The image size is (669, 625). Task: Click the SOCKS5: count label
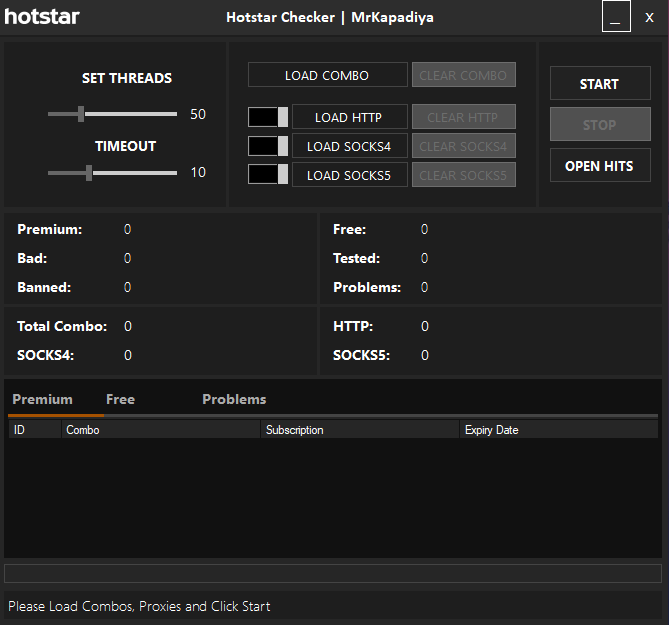pyautogui.click(x=361, y=355)
